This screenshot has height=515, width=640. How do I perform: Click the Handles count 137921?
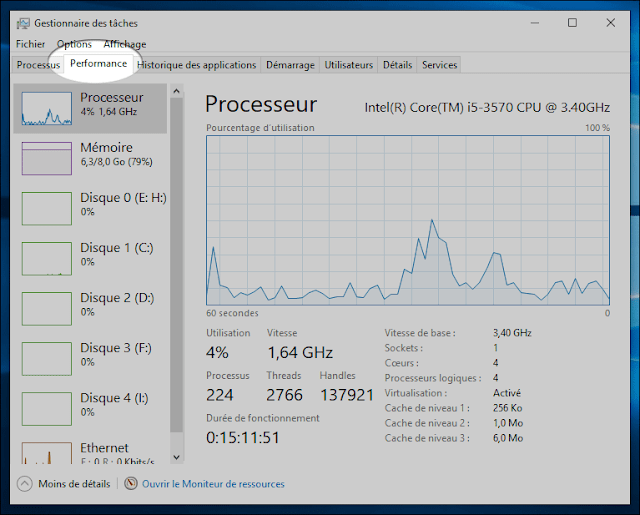[347, 395]
